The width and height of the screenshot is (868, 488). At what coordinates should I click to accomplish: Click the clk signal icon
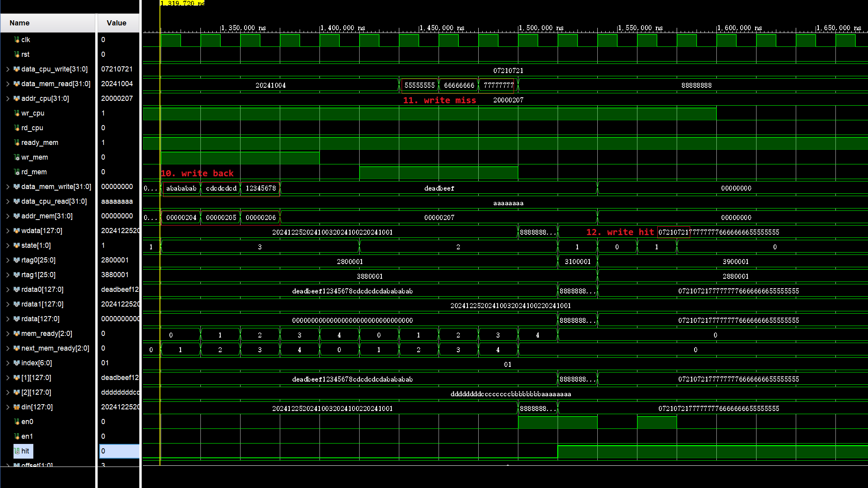point(17,40)
